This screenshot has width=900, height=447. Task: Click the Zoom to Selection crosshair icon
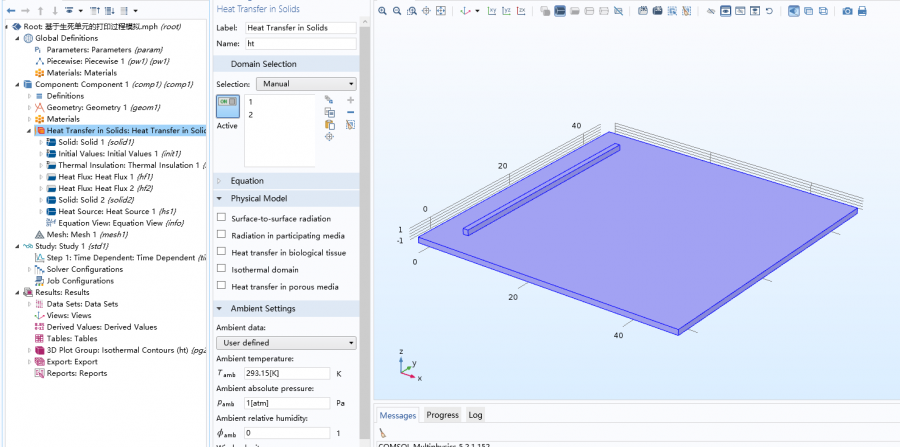[x=329, y=137]
